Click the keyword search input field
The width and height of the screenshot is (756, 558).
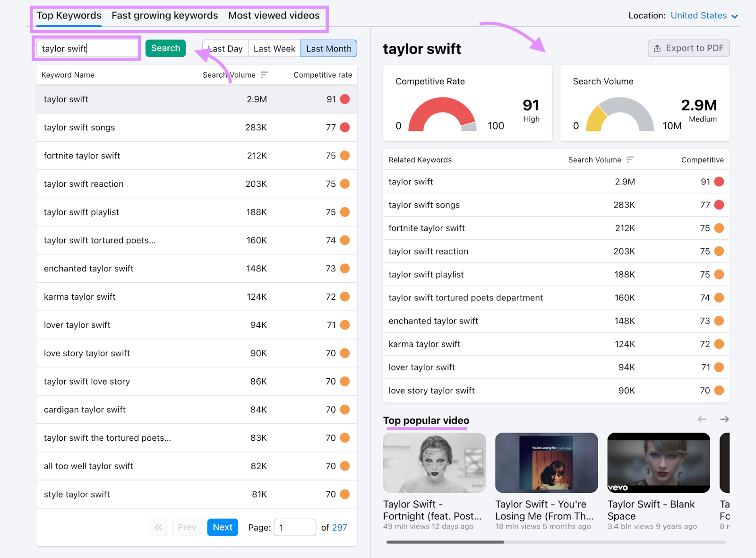coord(87,48)
